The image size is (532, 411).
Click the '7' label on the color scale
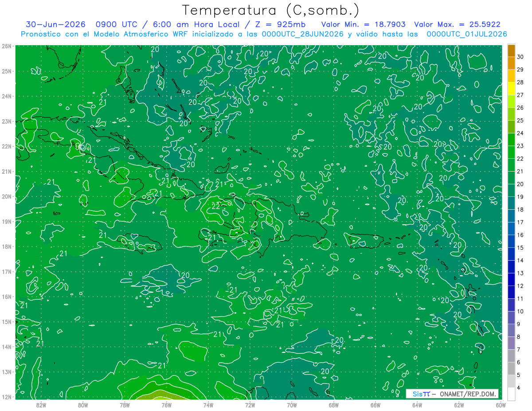point(519,349)
